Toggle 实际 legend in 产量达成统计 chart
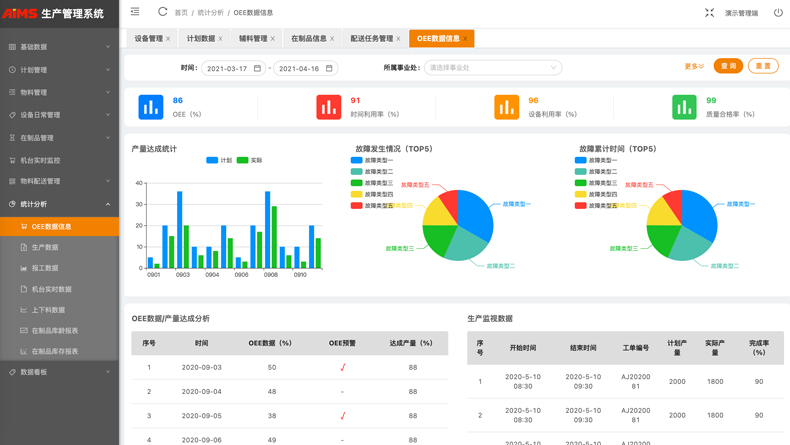The width and height of the screenshot is (790, 445). pos(249,160)
